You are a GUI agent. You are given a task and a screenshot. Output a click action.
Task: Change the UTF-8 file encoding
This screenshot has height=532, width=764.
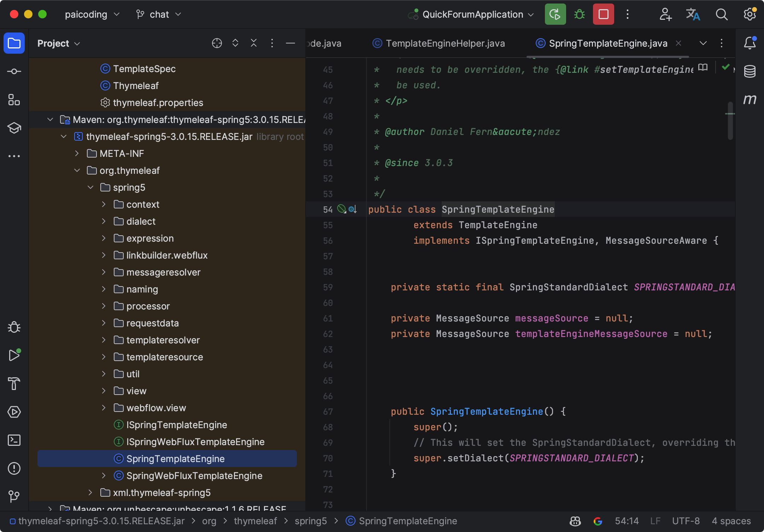pos(686,521)
